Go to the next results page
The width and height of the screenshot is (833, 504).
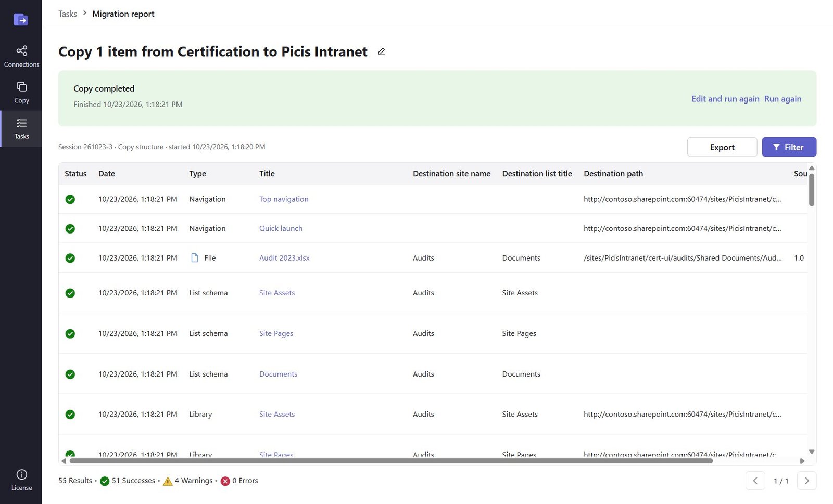pos(807,481)
